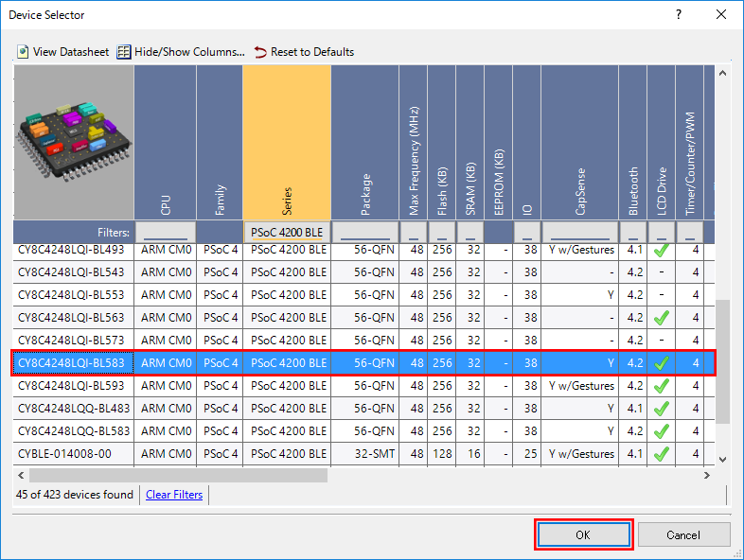Close the Device Selector window

(721, 15)
